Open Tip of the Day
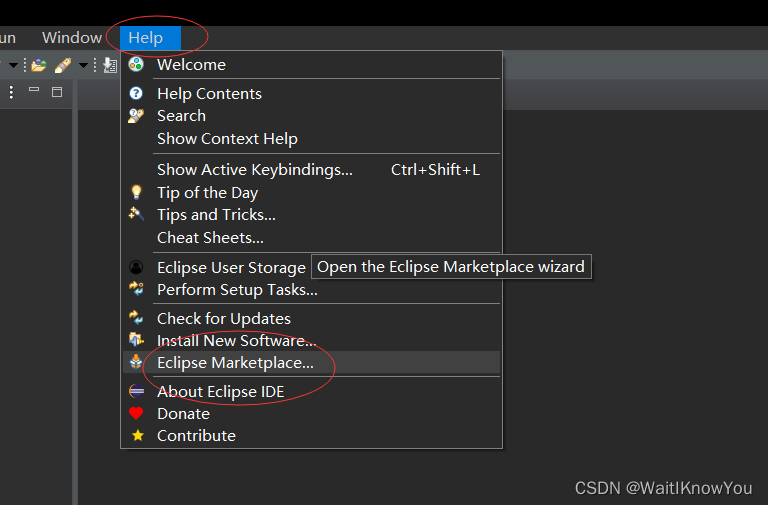Image resolution: width=768 pixels, height=505 pixels. pos(312,192)
